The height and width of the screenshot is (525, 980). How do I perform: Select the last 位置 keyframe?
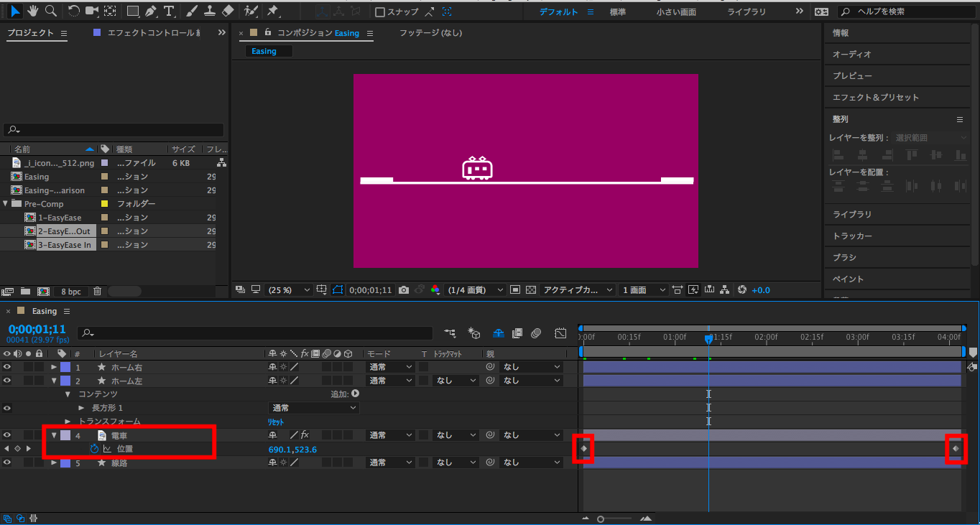[956, 449]
